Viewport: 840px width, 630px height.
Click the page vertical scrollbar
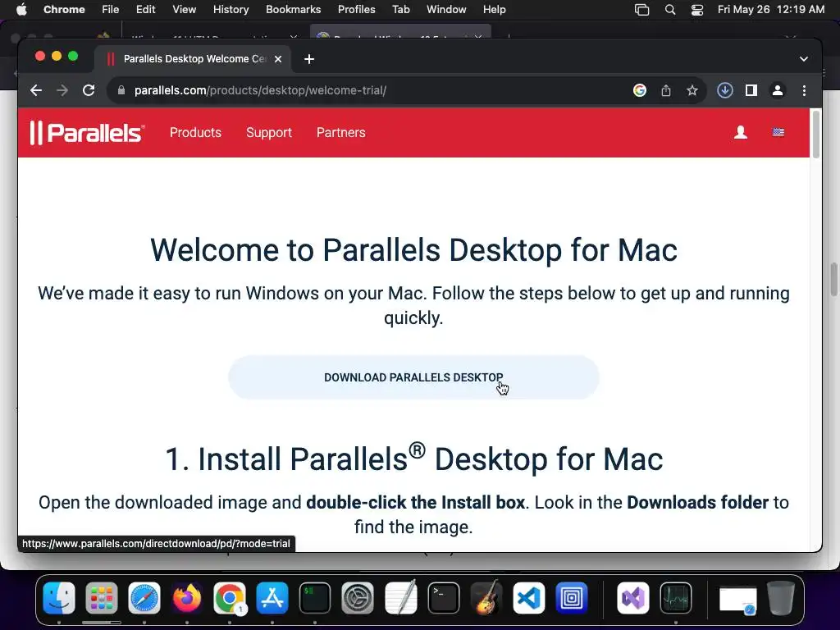[816, 134]
